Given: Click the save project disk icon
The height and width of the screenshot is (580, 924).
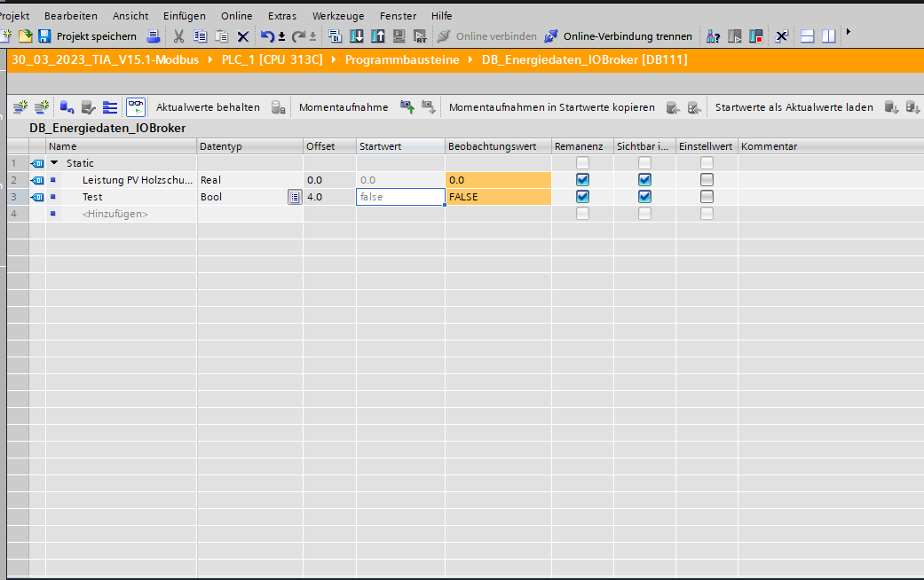Looking at the screenshot, I should (x=44, y=36).
